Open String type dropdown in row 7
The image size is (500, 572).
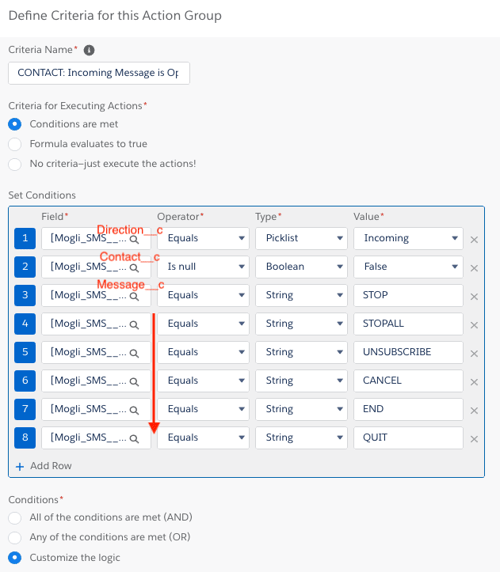pos(301,409)
